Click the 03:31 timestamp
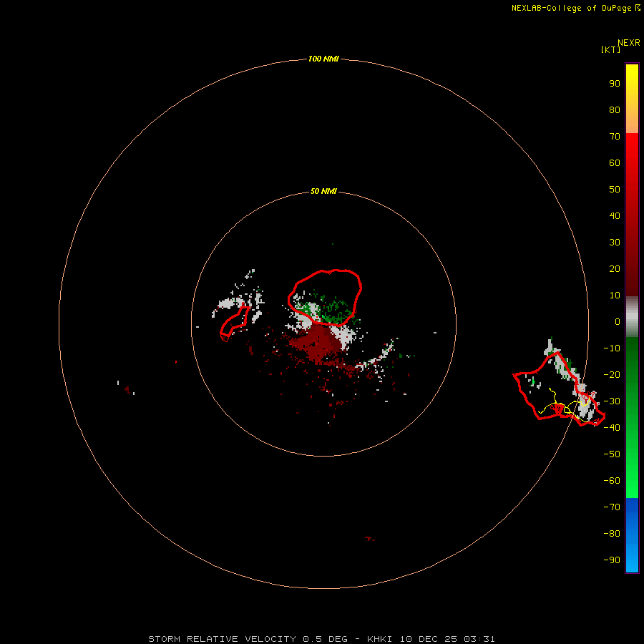 tap(479, 639)
